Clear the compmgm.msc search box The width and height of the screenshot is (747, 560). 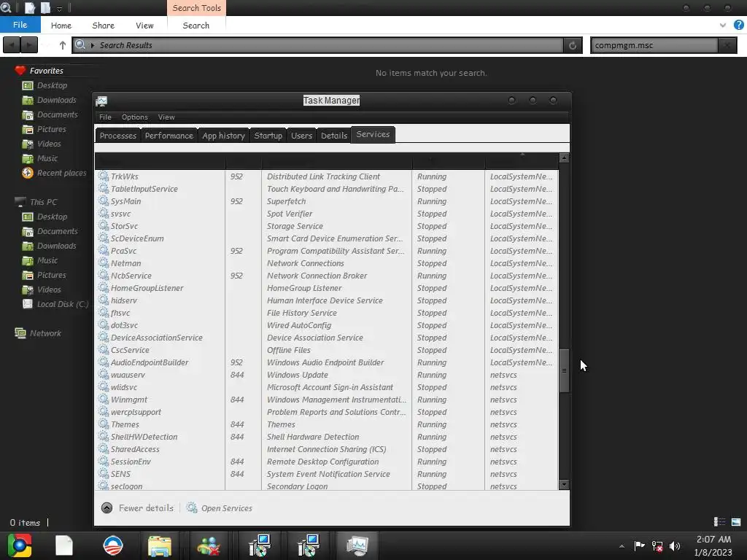(x=727, y=45)
